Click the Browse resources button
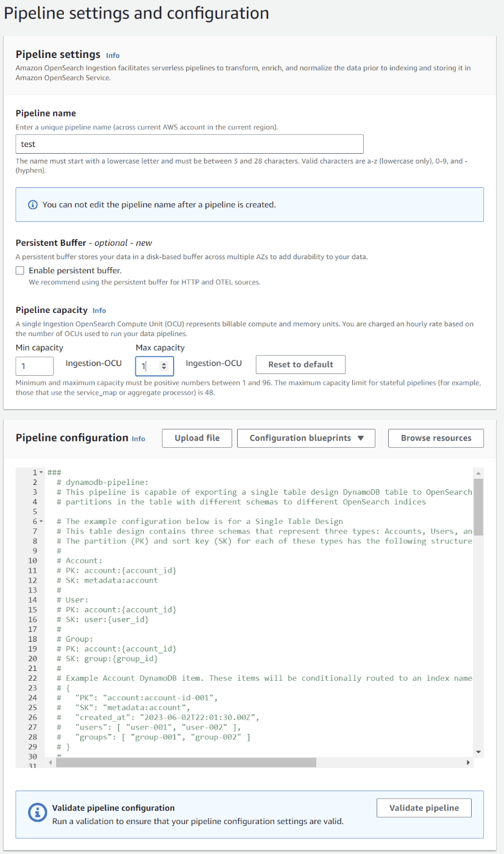Viewport: 504px width, 854px height. [436, 438]
